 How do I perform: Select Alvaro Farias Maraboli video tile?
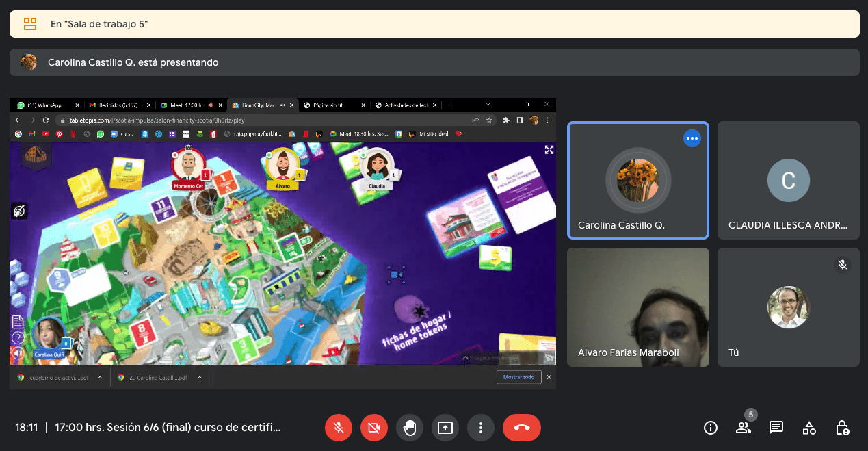tap(637, 307)
